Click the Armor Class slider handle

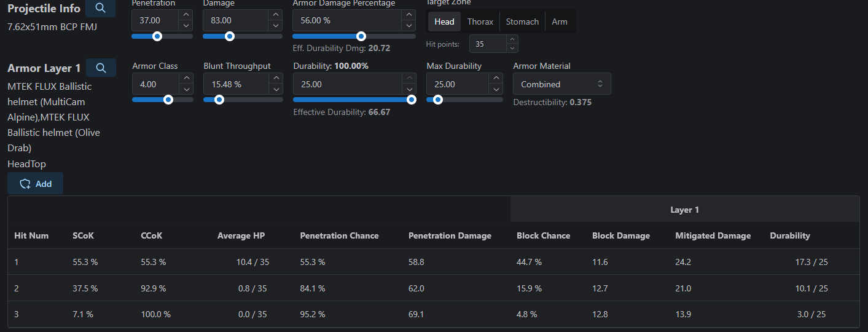pos(168,100)
